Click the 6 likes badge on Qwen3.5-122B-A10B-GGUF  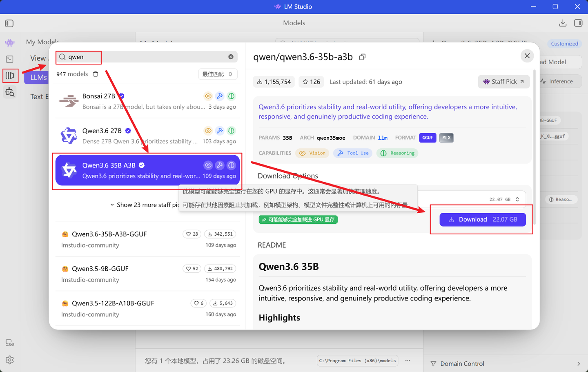198,303
